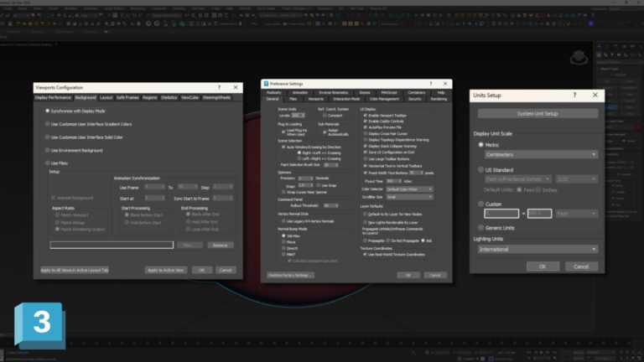The image size is (644, 362).
Task: Click Restore Factory Settings button
Action: point(290,275)
